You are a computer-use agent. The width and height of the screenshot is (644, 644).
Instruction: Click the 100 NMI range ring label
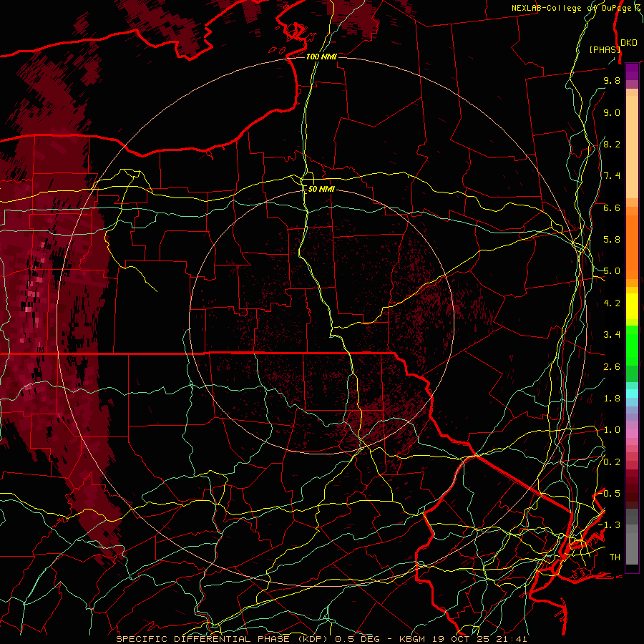321,57
